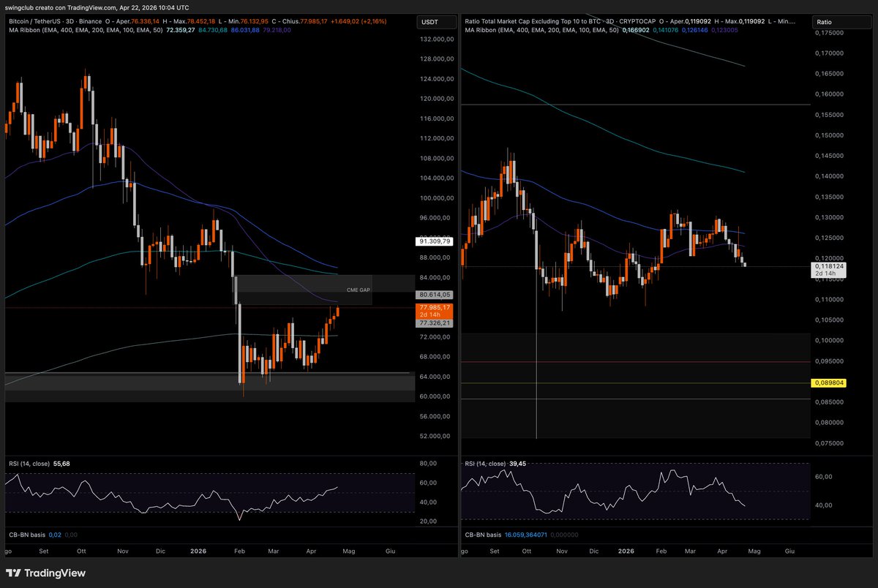The image size is (878, 588).
Task: Click the yellow 0,089804 price label
Action: 829,382
